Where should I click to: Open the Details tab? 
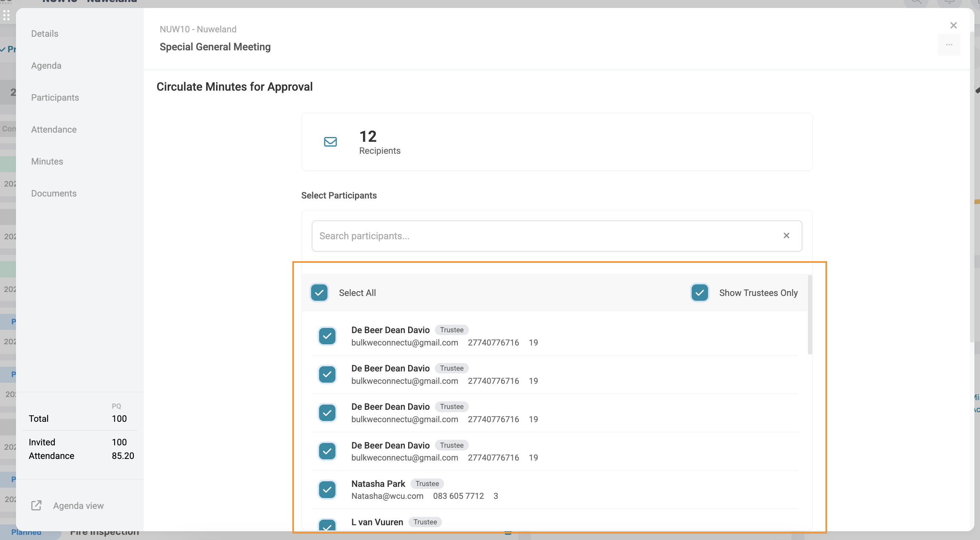(x=45, y=34)
